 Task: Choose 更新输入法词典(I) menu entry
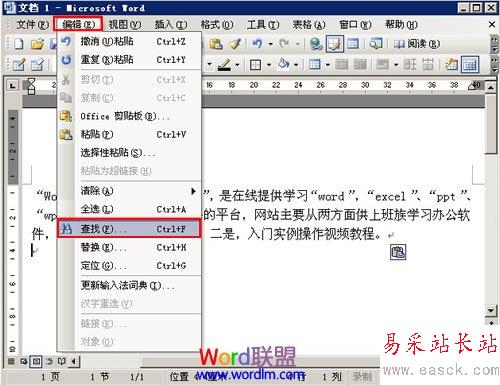[129, 285]
